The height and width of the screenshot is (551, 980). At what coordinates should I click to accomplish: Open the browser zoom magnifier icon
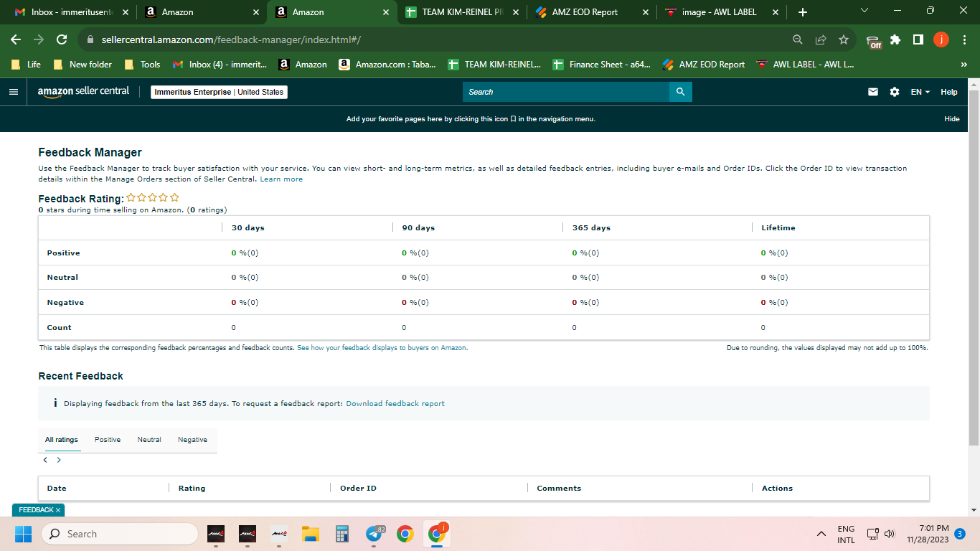798,39
